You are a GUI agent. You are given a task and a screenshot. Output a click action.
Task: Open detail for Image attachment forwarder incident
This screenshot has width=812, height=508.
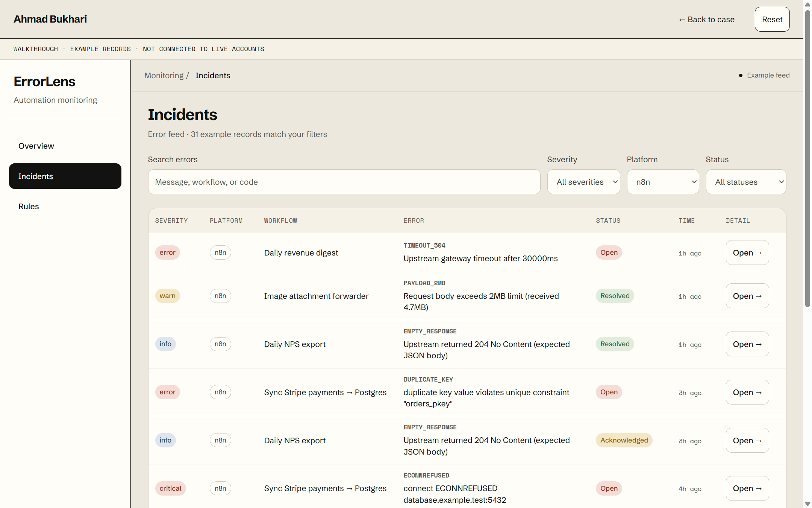coord(747,296)
